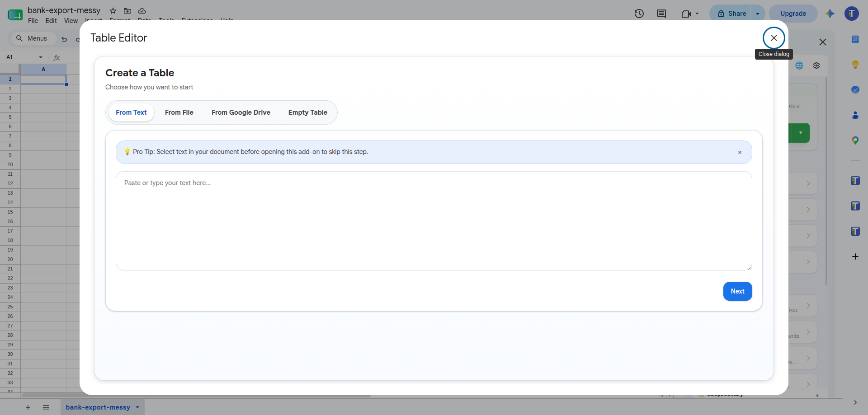Open the all sheets list icon

pos(46,407)
